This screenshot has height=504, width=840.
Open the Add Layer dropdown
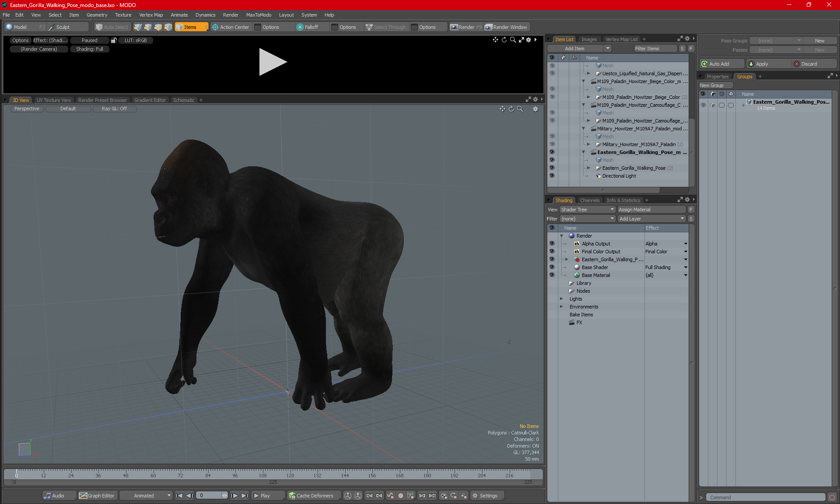[x=651, y=219]
